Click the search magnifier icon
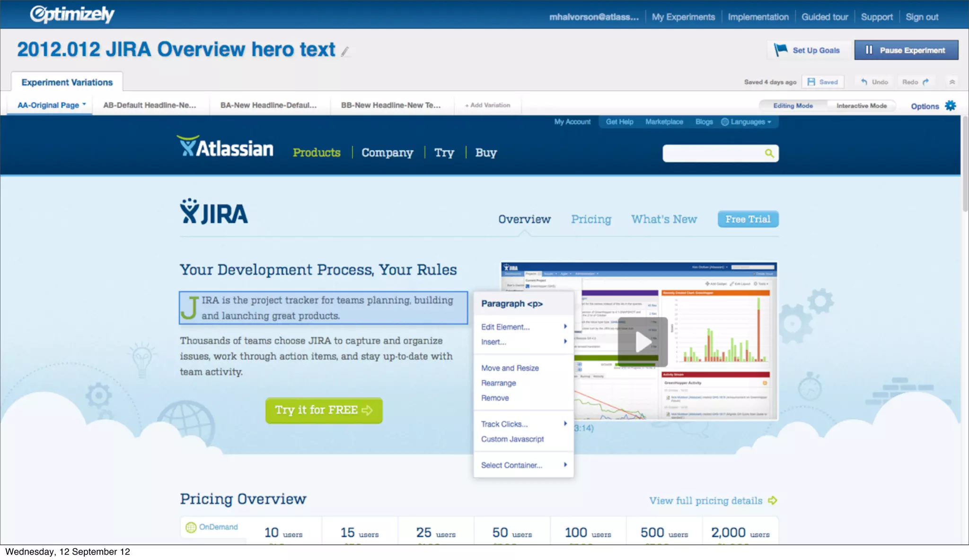The image size is (969, 560). pyautogui.click(x=769, y=153)
